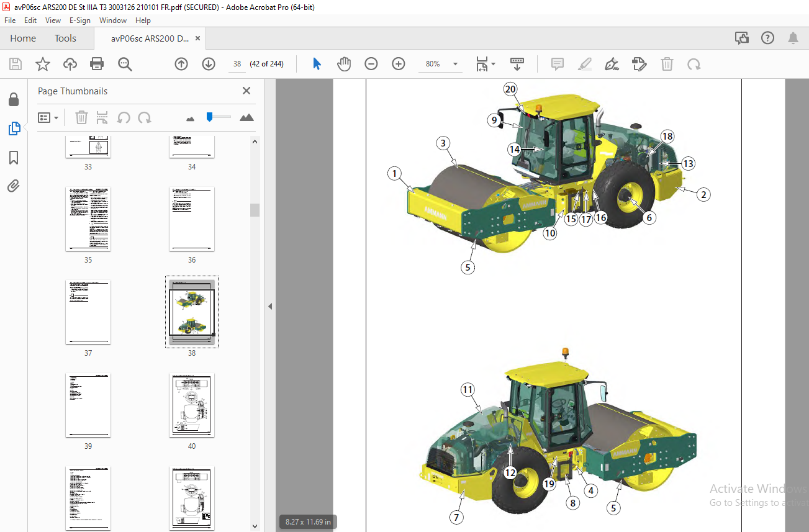Select the avP06sc ARS200 document tab

point(150,38)
